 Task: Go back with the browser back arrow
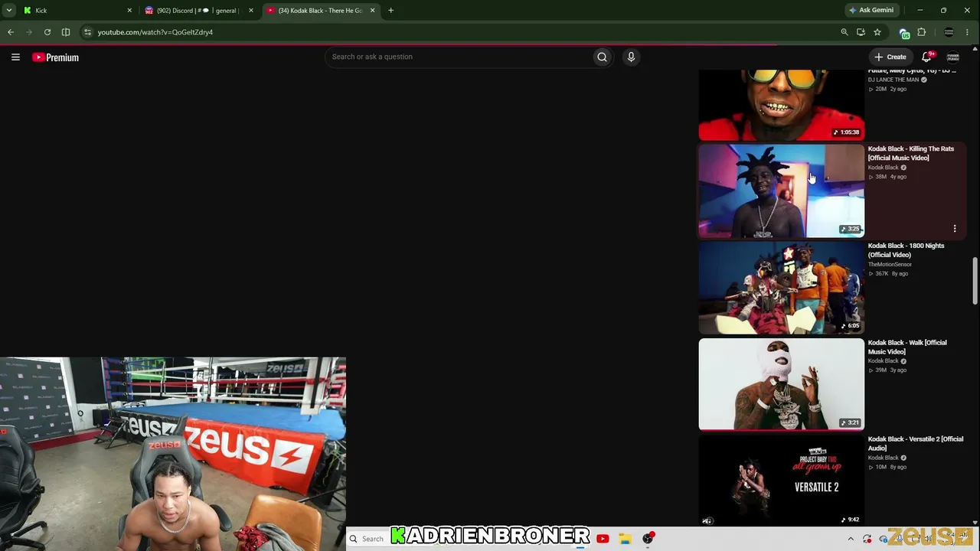click(11, 32)
